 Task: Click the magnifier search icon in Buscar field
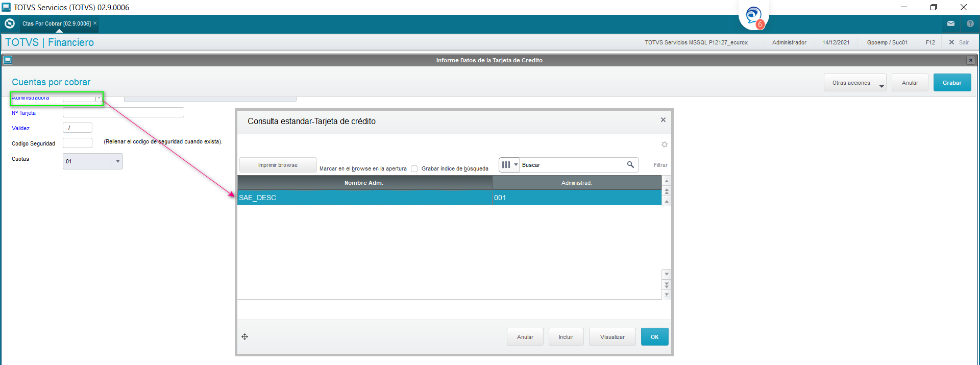[630, 164]
